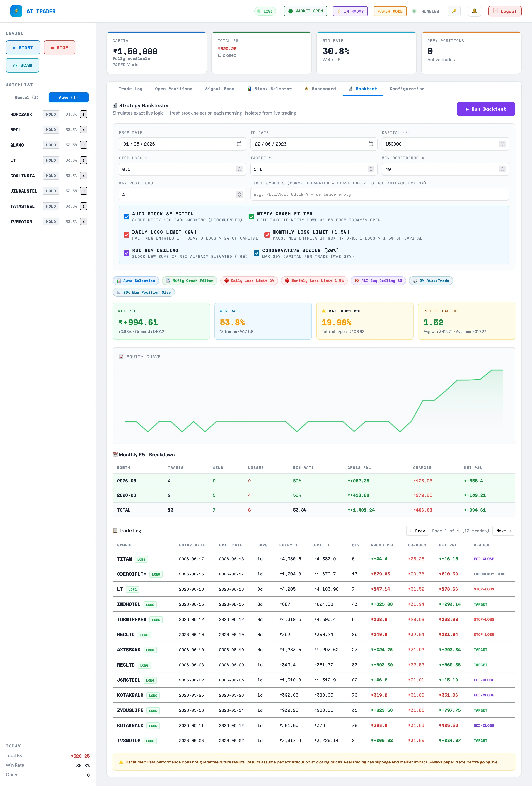Start the trading engine
This screenshot has height=786, width=532.
point(23,48)
